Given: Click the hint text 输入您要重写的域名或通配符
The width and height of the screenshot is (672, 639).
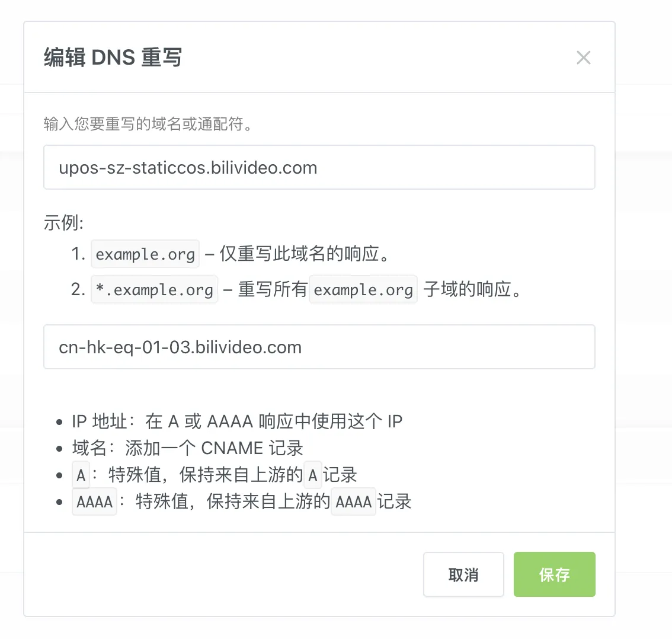Looking at the screenshot, I should point(148,124).
